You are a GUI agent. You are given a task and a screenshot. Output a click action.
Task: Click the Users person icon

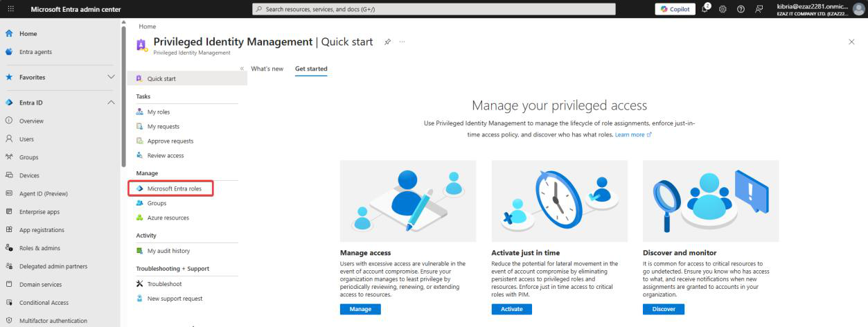click(9, 139)
